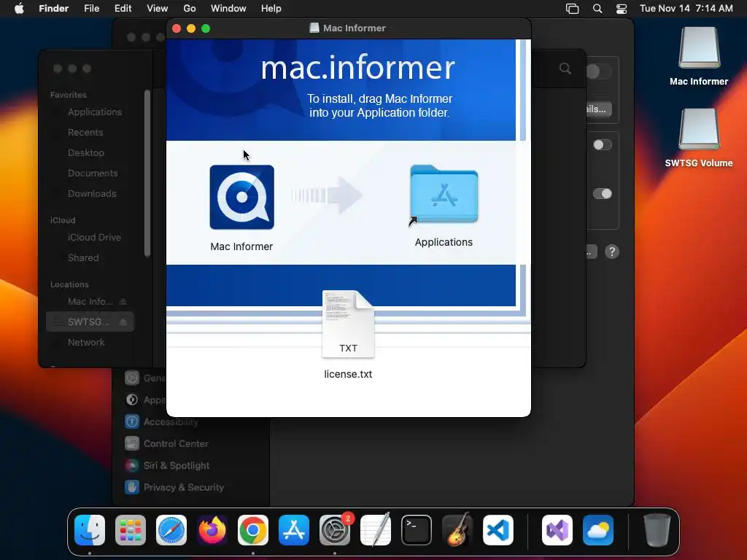Open the Go menu
Screen dimensions: 747x560
[190, 9]
